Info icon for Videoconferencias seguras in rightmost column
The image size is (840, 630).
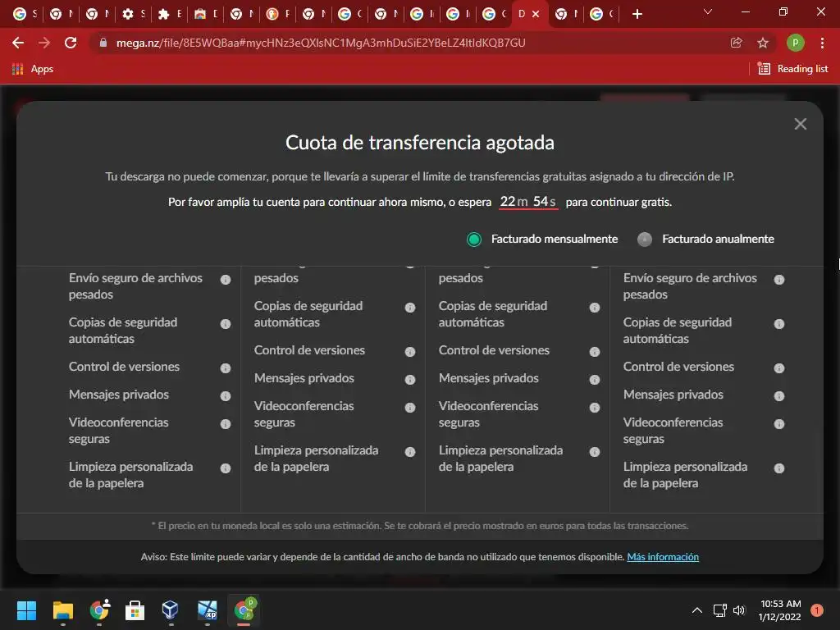pos(779,424)
